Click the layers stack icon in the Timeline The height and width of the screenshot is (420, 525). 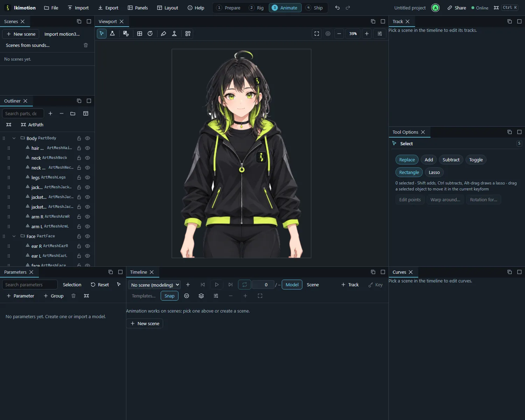[x=201, y=296]
